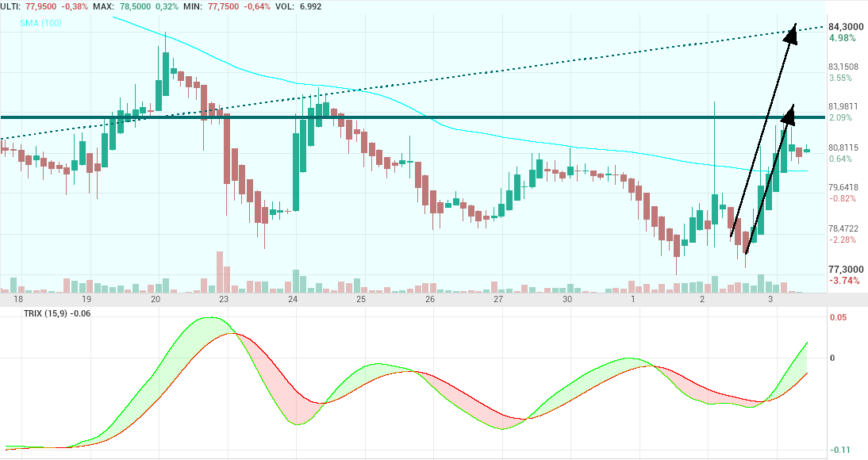Click the 84,3000 price axis label
Screen dimensions: 868x460
(846, 27)
